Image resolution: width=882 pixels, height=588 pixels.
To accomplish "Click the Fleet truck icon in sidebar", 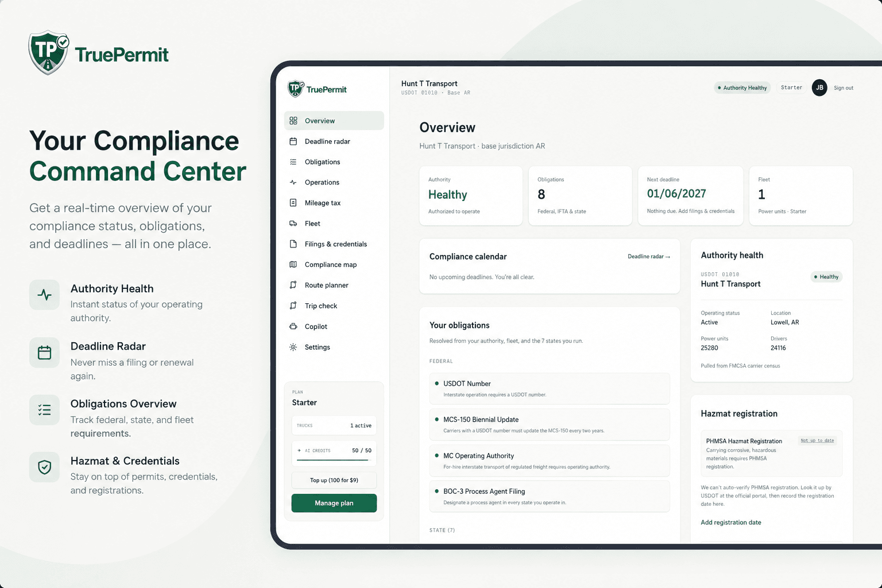I will click(x=293, y=223).
